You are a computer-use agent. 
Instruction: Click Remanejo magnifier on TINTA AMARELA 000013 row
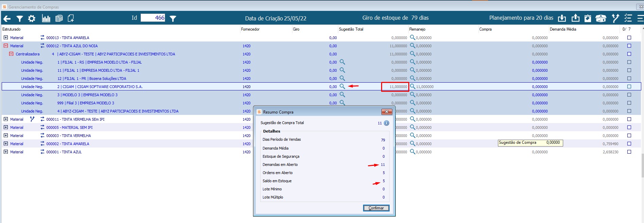pyautogui.click(x=412, y=37)
